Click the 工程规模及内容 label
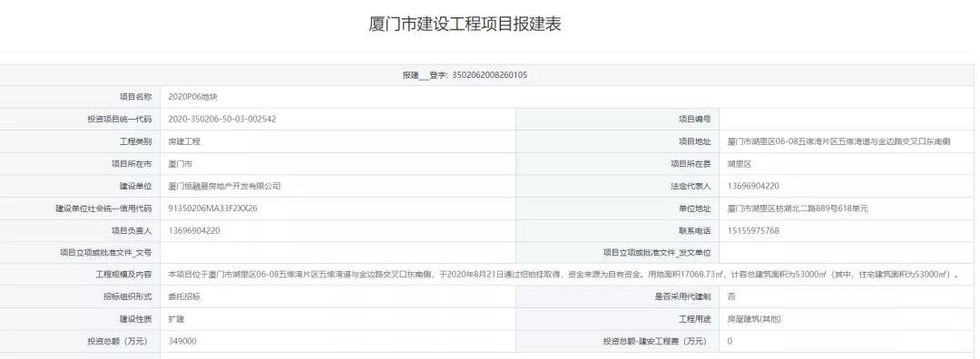Screen dimensions: 980x359 coord(123,275)
